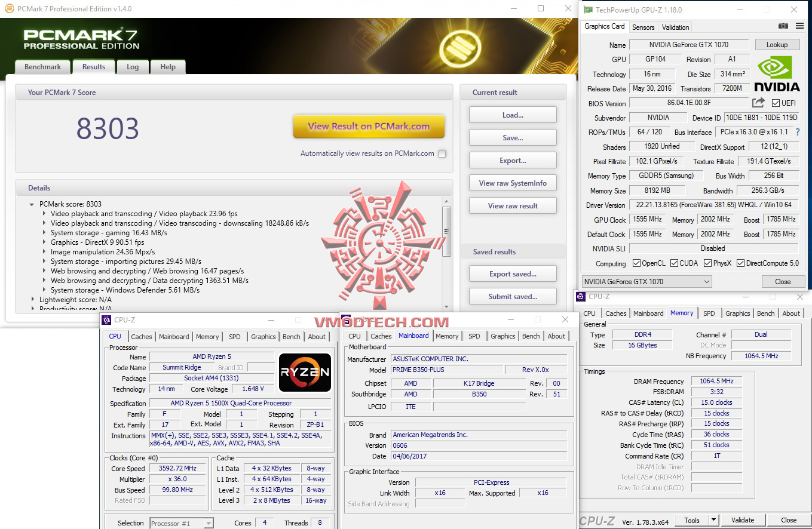Click the View Result on PCMark.com button

click(x=369, y=127)
